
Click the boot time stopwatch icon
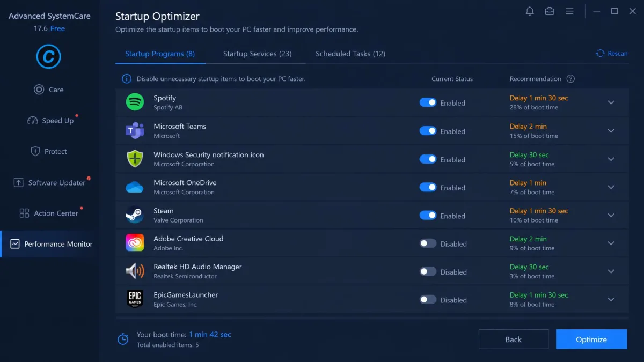123,339
